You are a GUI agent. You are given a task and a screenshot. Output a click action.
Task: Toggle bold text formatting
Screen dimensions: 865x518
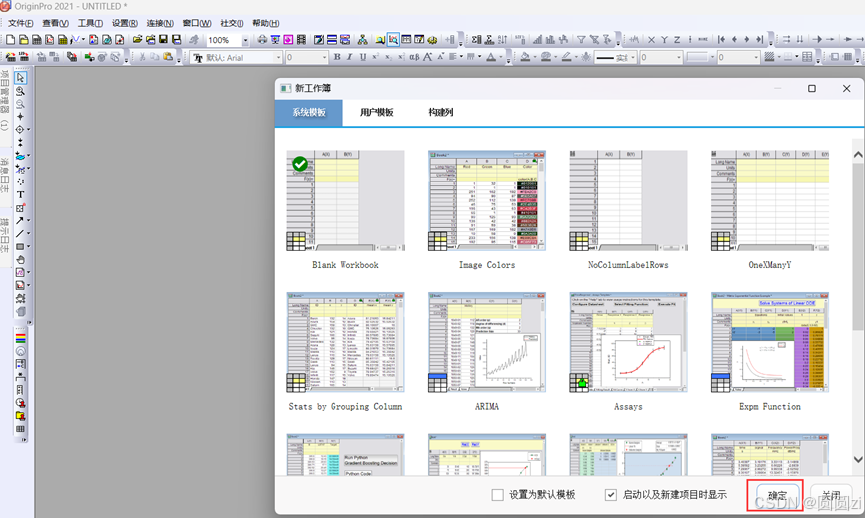coord(337,57)
